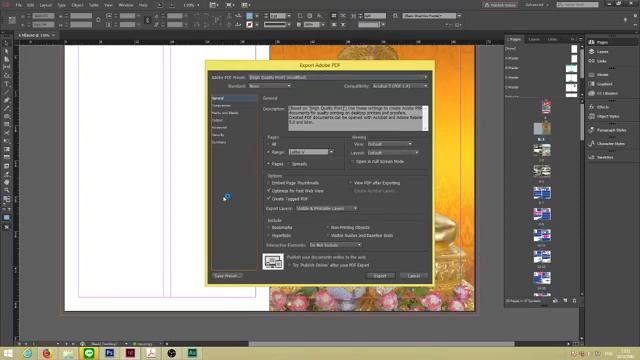Enable Embed Page Thumbnails checkbox
The height and width of the screenshot is (360, 640).
(269, 183)
